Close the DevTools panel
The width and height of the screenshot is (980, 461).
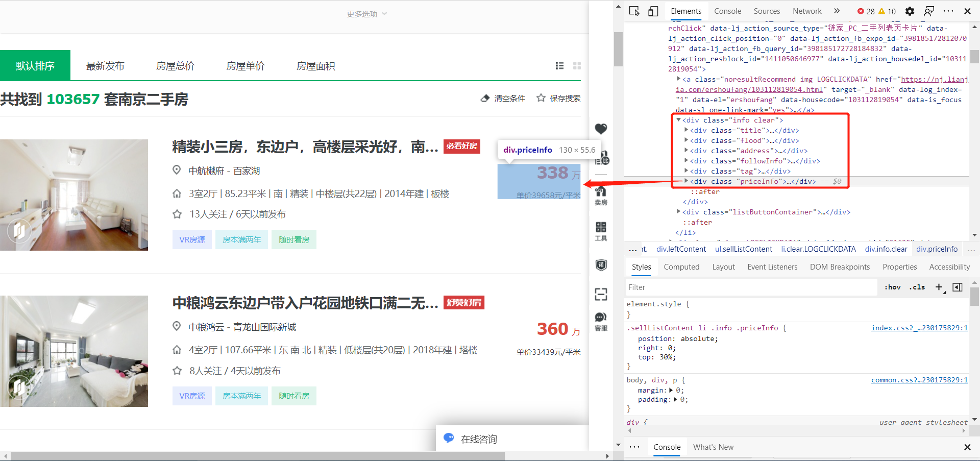point(967,11)
